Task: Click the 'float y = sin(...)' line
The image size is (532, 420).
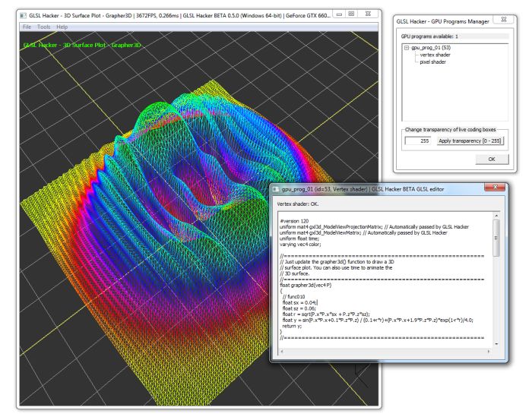Action: coord(378,320)
